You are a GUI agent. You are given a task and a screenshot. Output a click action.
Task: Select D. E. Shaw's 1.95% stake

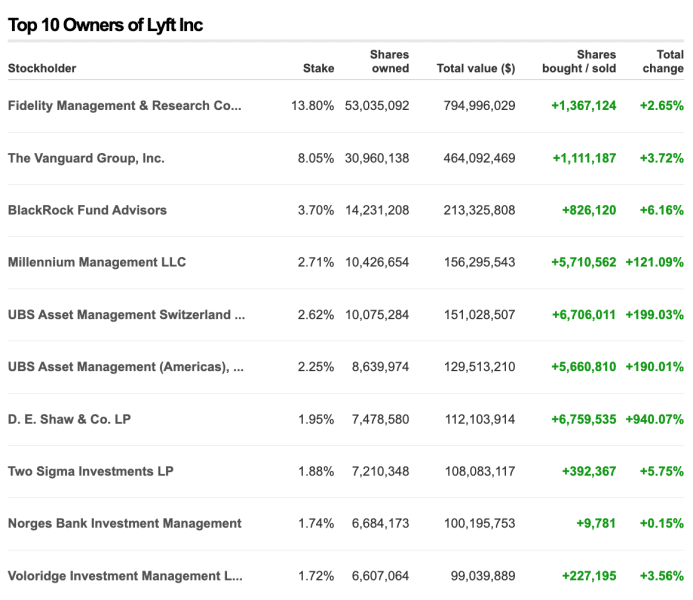316,419
